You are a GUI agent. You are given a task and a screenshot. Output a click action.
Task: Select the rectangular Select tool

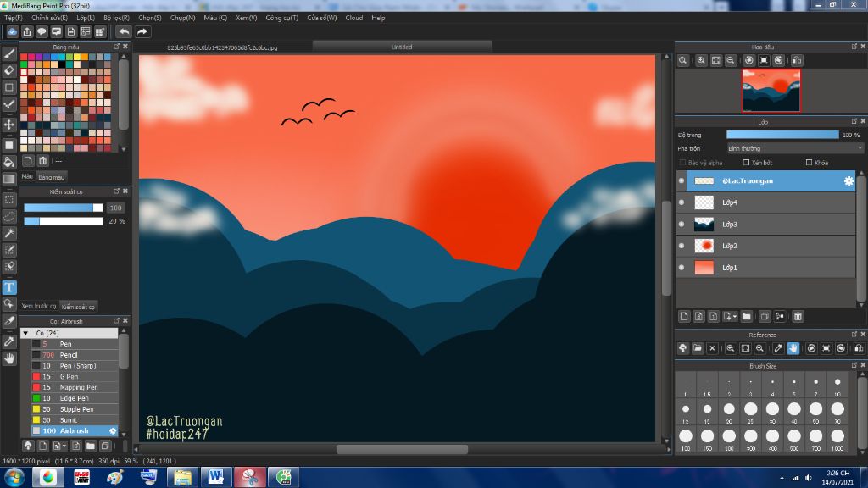point(8,199)
